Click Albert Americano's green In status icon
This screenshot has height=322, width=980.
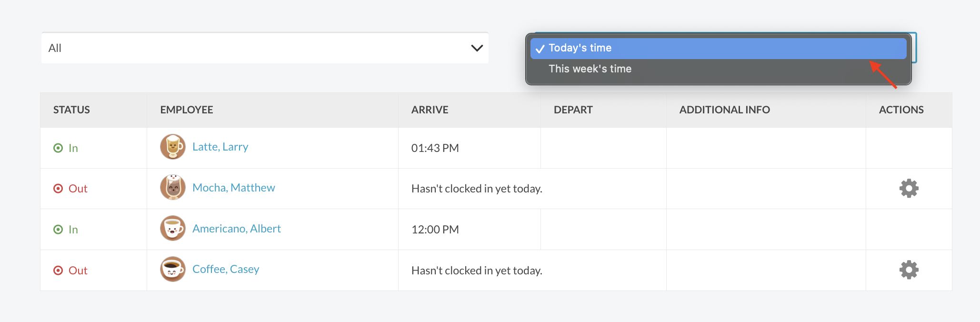[58, 230]
